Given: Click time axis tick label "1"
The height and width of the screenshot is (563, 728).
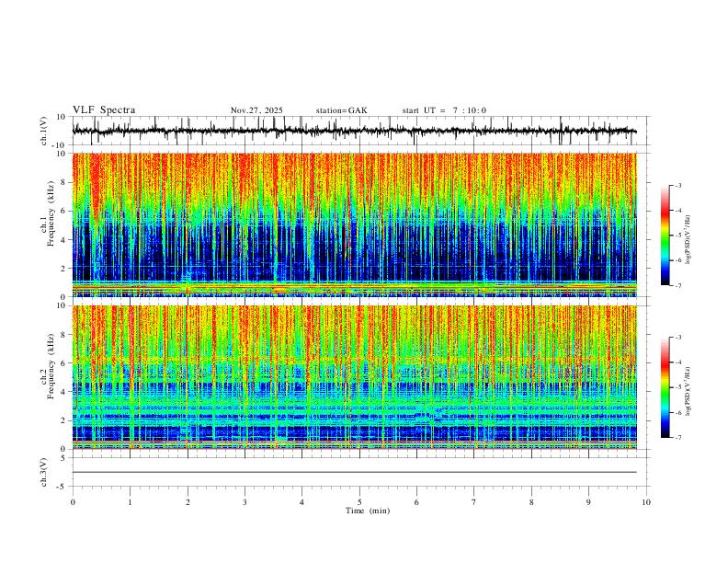Looking at the screenshot, I should pos(130,502).
